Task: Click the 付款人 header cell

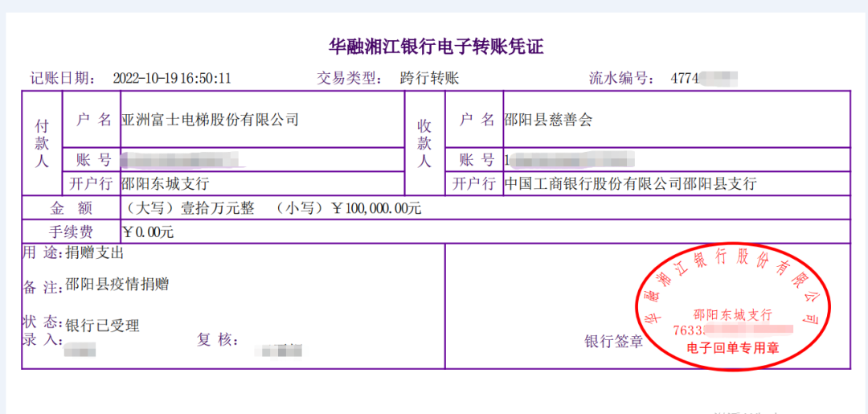Action: click(42, 143)
